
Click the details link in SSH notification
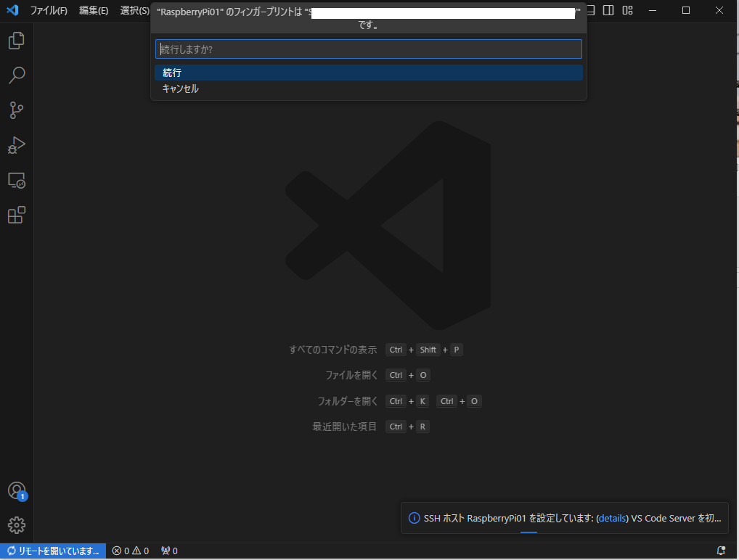point(612,519)
